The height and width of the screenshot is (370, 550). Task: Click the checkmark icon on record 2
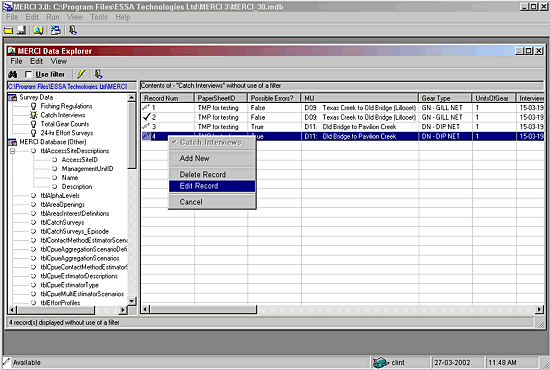[147, 117]
